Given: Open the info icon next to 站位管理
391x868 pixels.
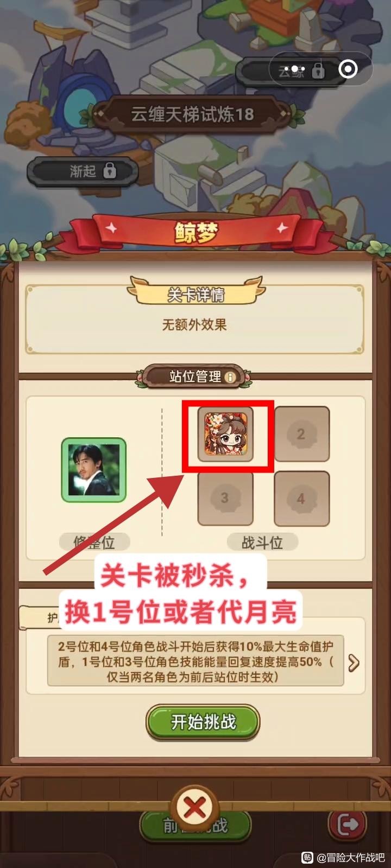Looking at the screenshot, I should (x=230, y=377).
